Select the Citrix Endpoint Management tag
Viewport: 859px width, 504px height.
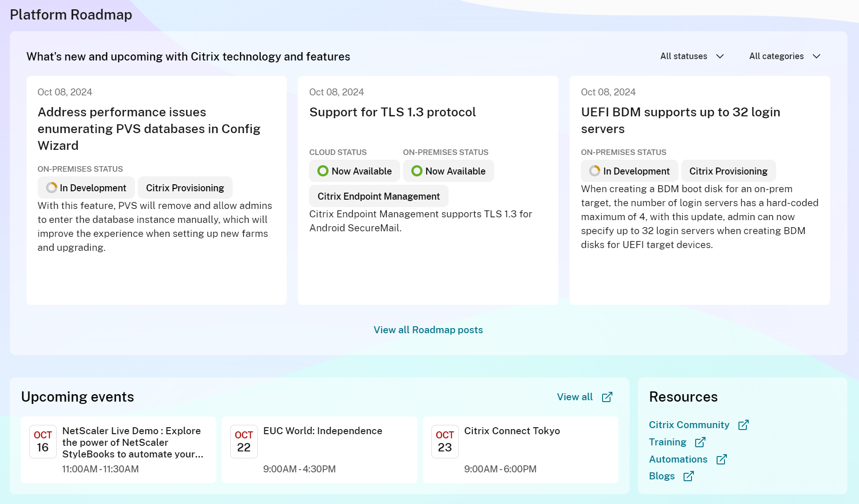tap(378, 196)
